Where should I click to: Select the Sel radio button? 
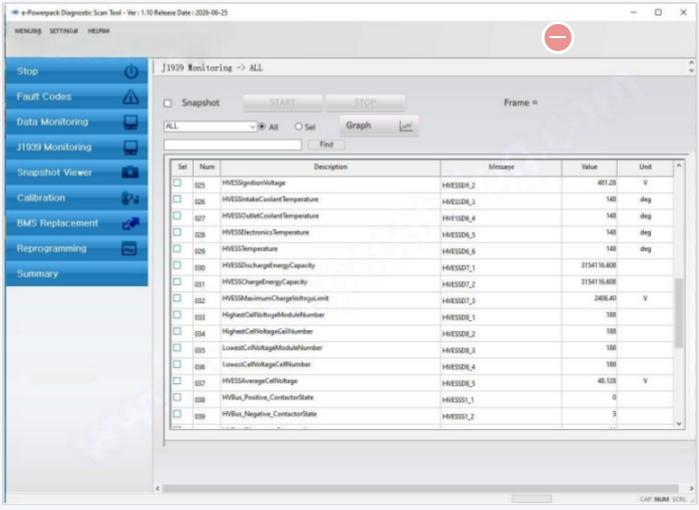(297, 127)
